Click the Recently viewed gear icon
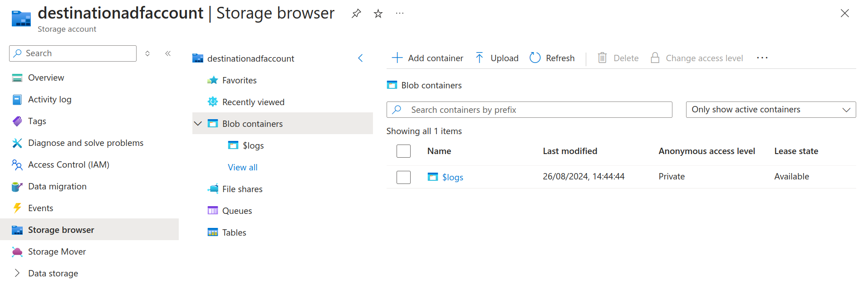868x285 pixels. (x=213, y=102)
